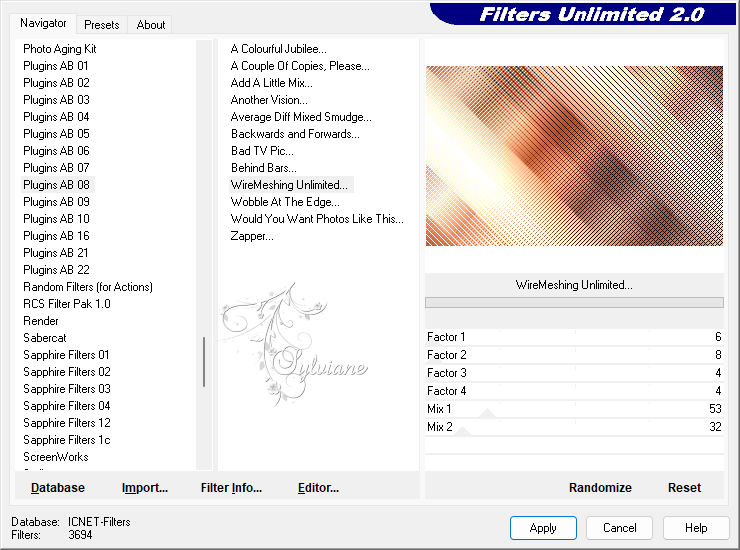
Task: Click the Mix 1 slider handle
Action: [x=488, y=414]
